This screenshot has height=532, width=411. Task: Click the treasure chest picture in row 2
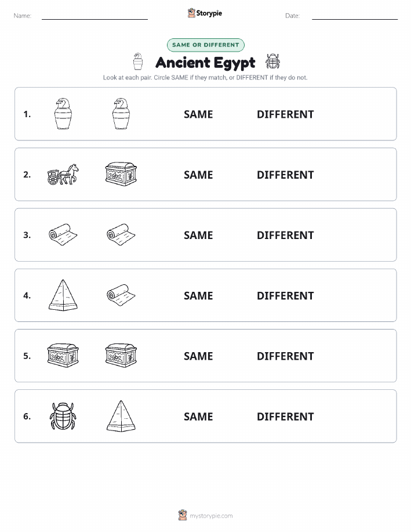[121, 174]
